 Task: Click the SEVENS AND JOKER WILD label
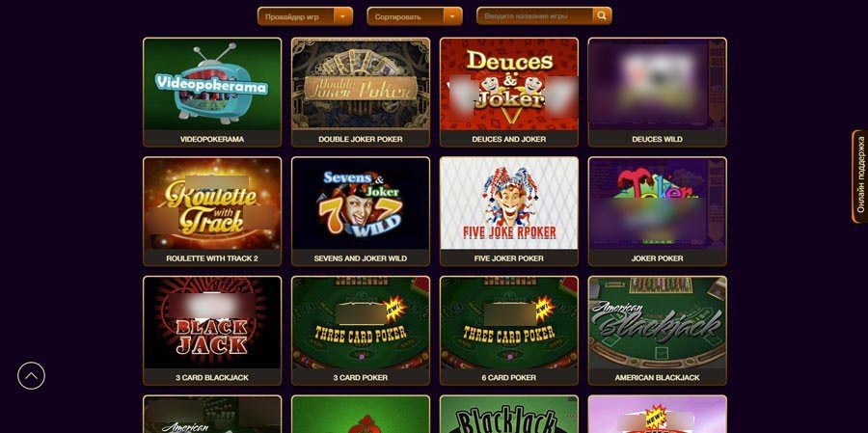tap(361, 258)
